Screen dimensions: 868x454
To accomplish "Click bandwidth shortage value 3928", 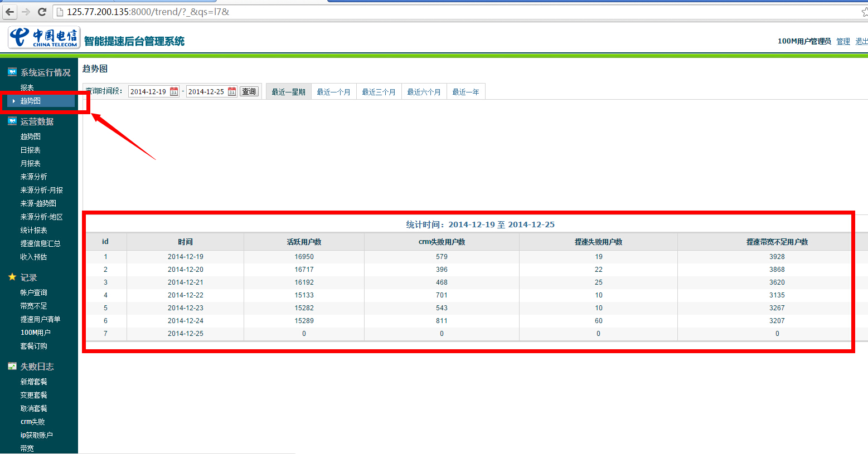I will (x=777, y=257).
